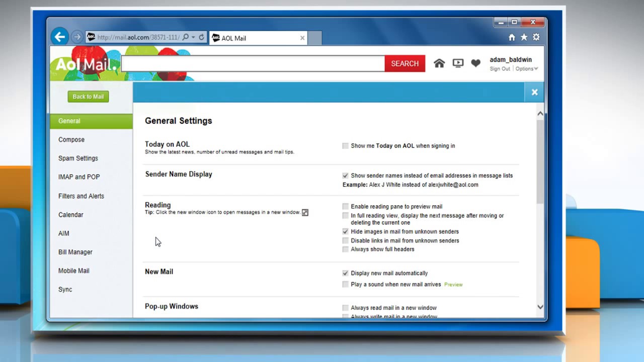Image resolution: width=644 pixels, height=362 pixels.
Task: Click the green Preview sound link
Action: pyautogui.click(x=453, y=285)
